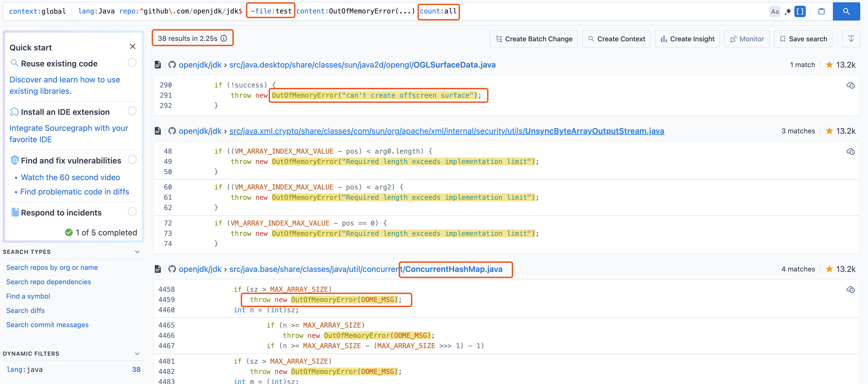Click count:all token in query

point(438,11)
